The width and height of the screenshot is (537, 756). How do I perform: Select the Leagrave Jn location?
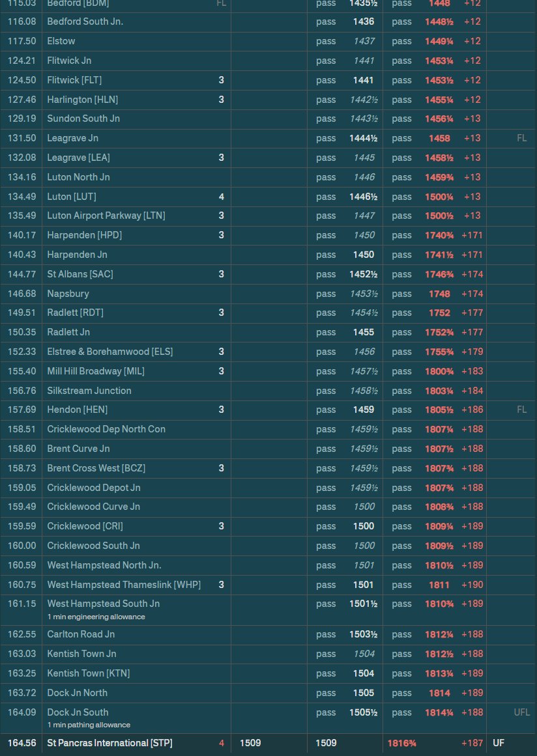click(73, 138)
